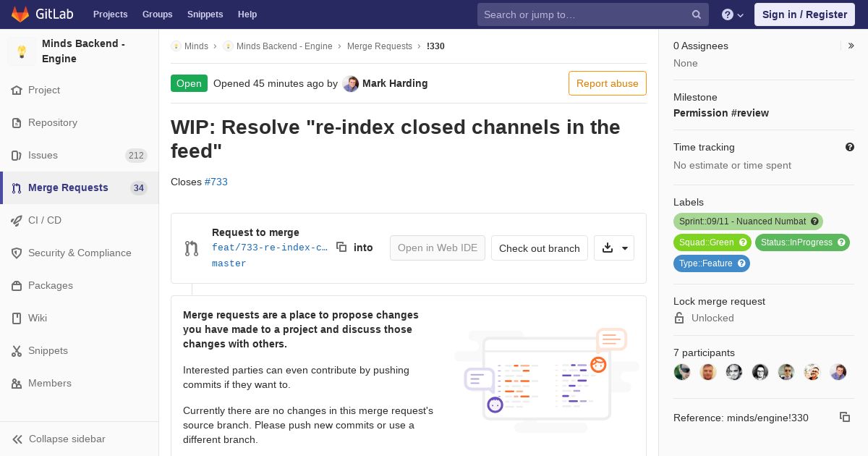
Task: Collapse right sidebar with double chevron
Action: click(x=851, y=46)
